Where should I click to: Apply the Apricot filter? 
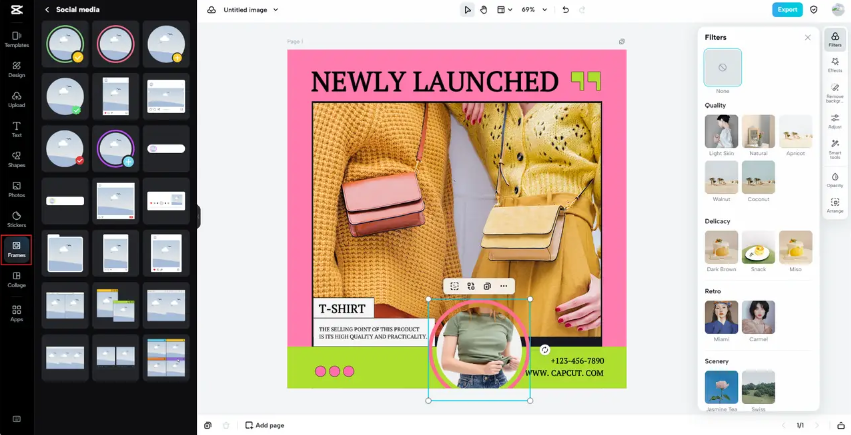pyautogui.click(x=796, y=131)
